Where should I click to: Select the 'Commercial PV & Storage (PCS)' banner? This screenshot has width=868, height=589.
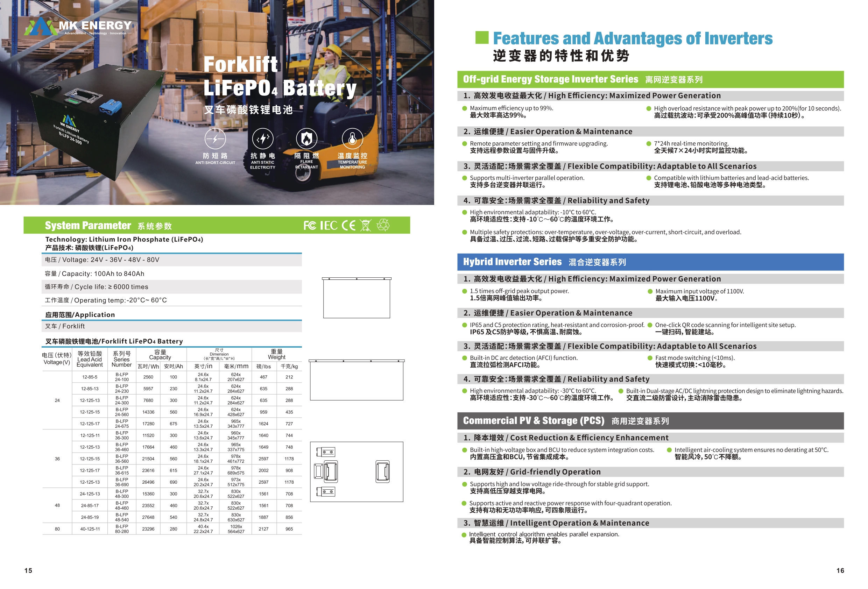point(650,420)
